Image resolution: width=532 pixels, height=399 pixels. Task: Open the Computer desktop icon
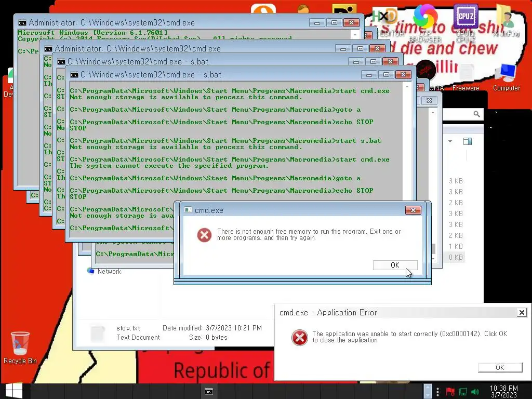(x=506, y=73)
